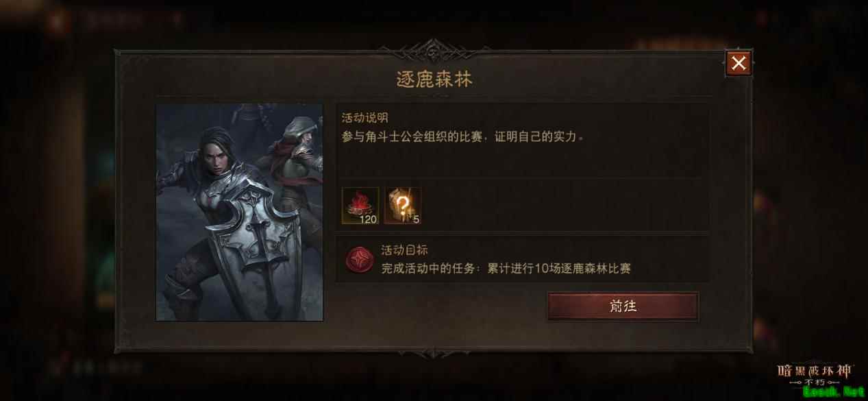Click the 逐鹿森林 dialog title
Viewport: 868px width, 401px height.
coord(434,80)
